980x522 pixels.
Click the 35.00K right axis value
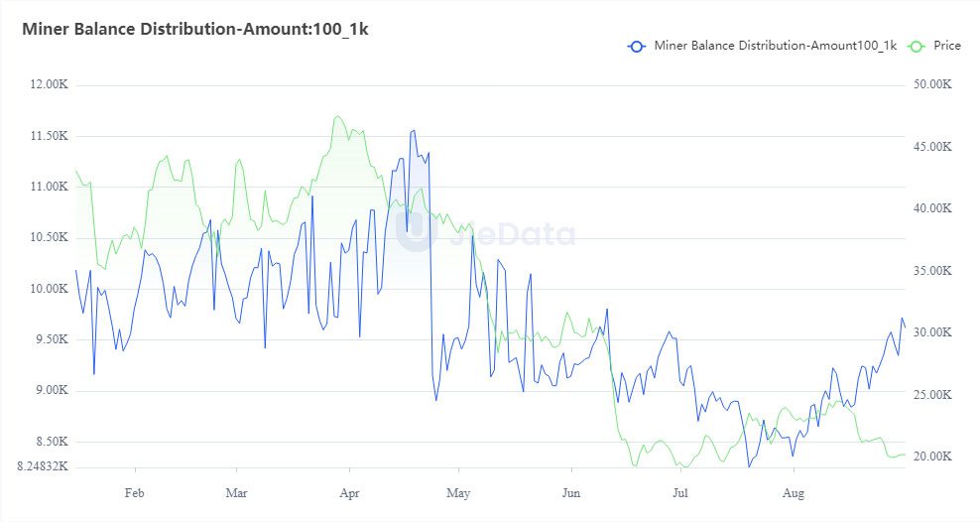933,271
